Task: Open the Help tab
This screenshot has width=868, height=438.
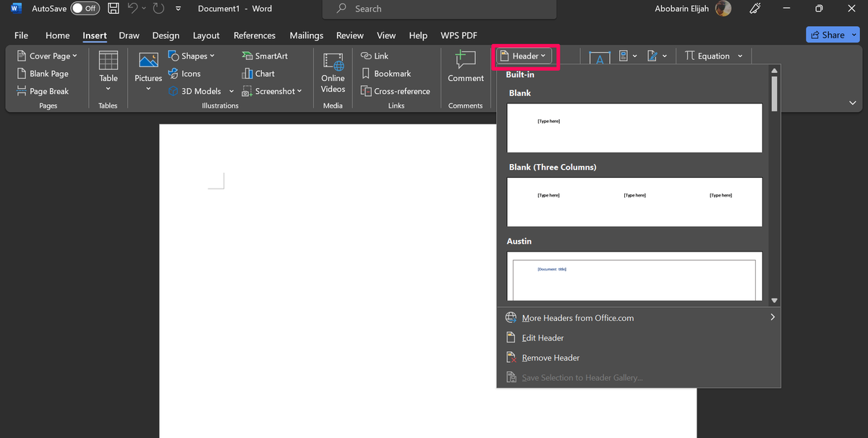Action: coord(418,35)
